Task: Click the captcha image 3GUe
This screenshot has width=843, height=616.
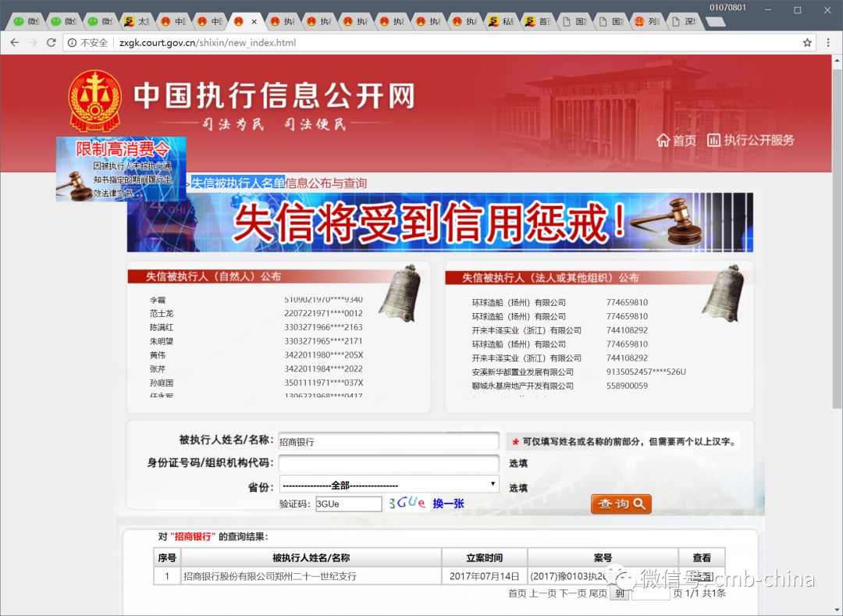Action: pos(407,503)
